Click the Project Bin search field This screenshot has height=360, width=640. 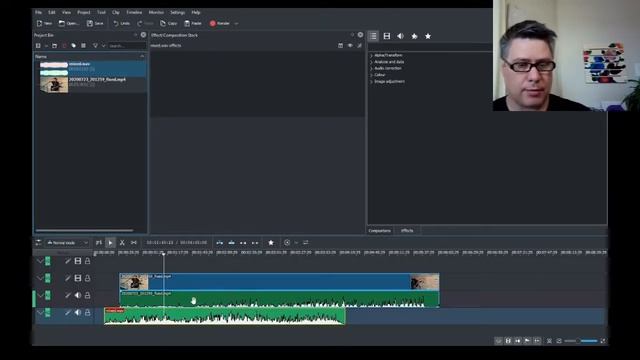tap(127, 46)
